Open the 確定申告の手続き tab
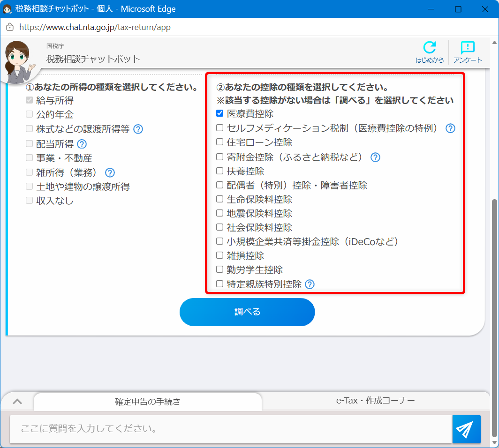 148,402
